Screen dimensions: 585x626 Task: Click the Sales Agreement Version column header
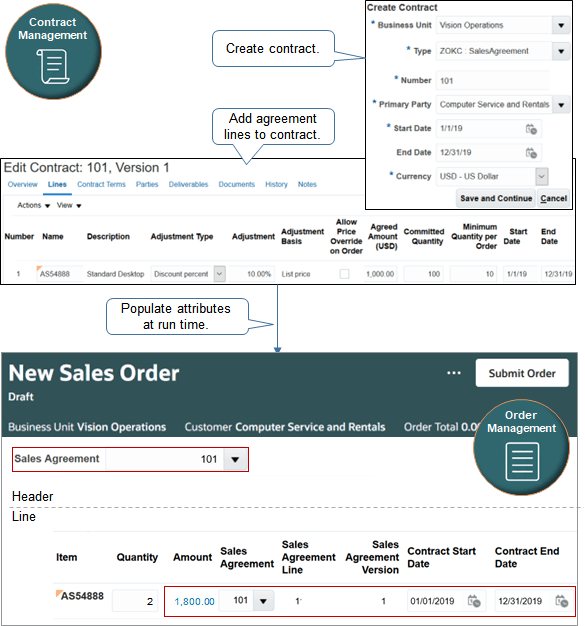pos(373,557)
